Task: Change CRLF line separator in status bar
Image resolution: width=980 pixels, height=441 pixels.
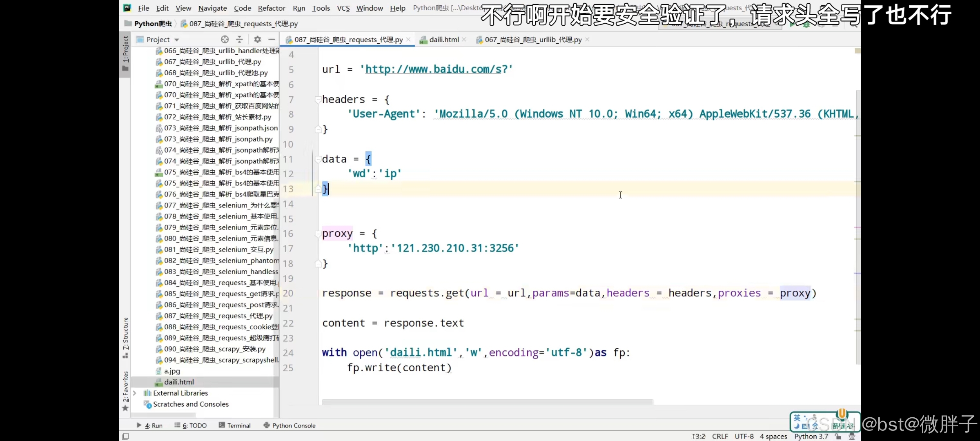Action: pyautogui.click(x=720, y=437)
